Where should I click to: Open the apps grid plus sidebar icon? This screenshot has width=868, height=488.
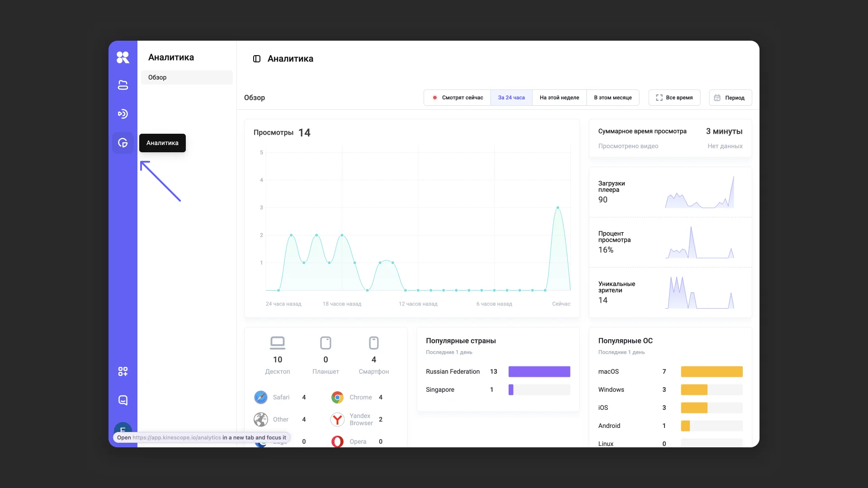123,371
